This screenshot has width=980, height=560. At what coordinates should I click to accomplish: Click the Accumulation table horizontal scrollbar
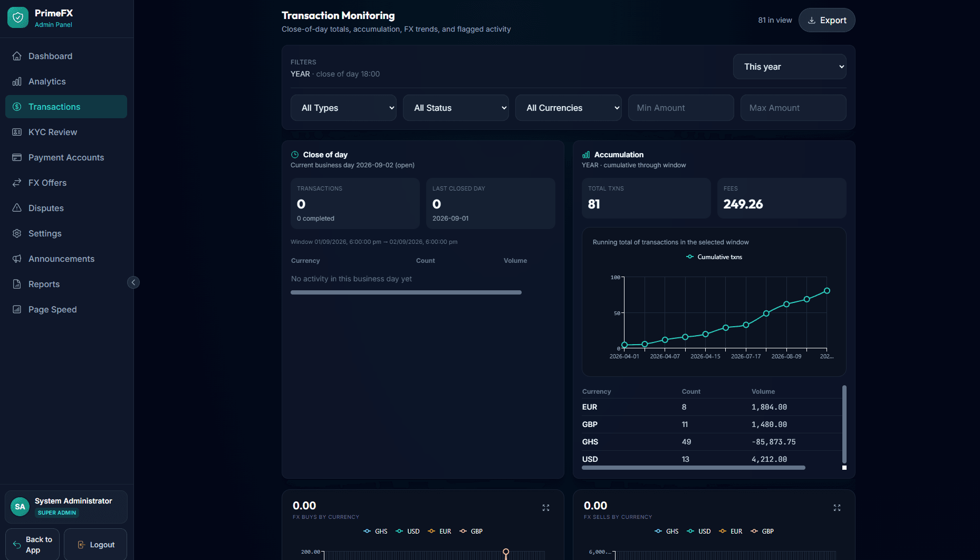(x=694, y=468)
